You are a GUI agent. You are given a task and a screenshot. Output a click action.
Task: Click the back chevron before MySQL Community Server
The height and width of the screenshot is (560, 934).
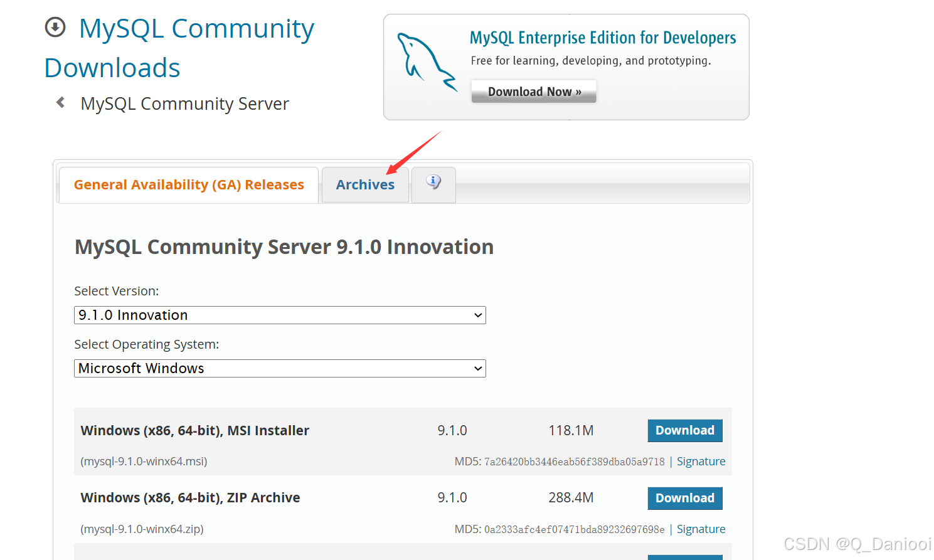tap(60, 102)
